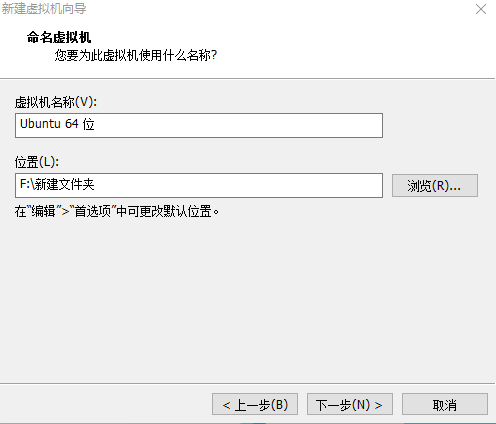Click the 虚拟机名称 input field
This screenshot has width=496, height=424.
pos(199,125)
